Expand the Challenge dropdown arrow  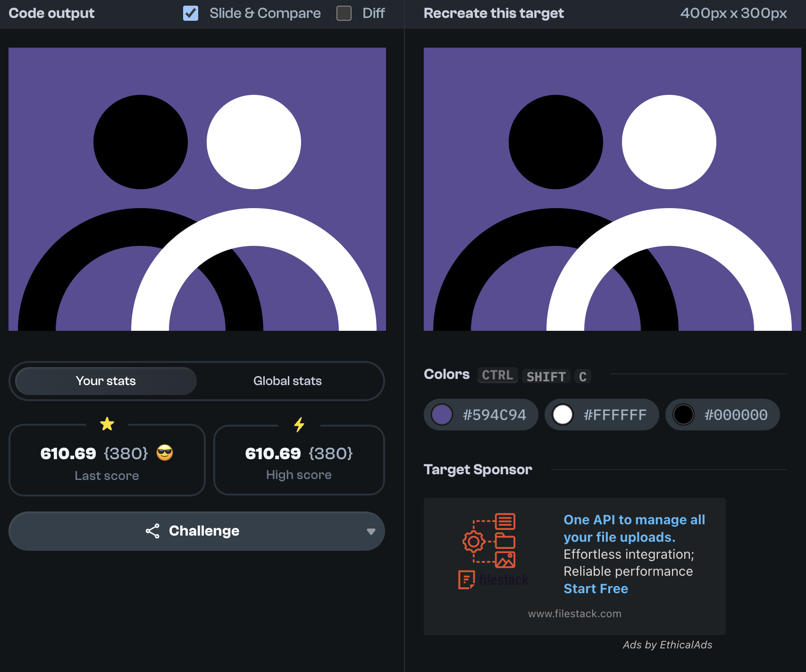click(x=371, y=531)
